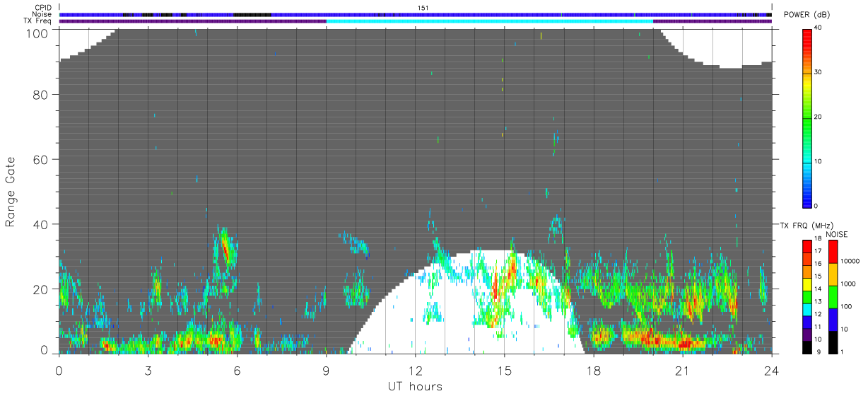Click the Range Gate axis label '20'

[40, 289]
